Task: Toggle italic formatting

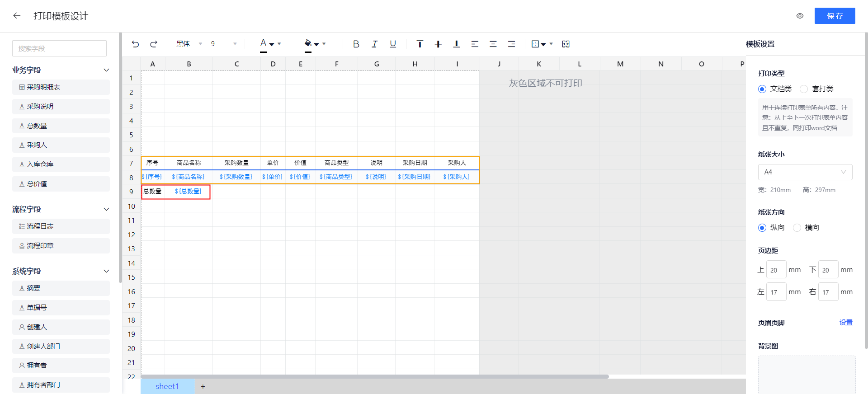Action: point(374,44)
